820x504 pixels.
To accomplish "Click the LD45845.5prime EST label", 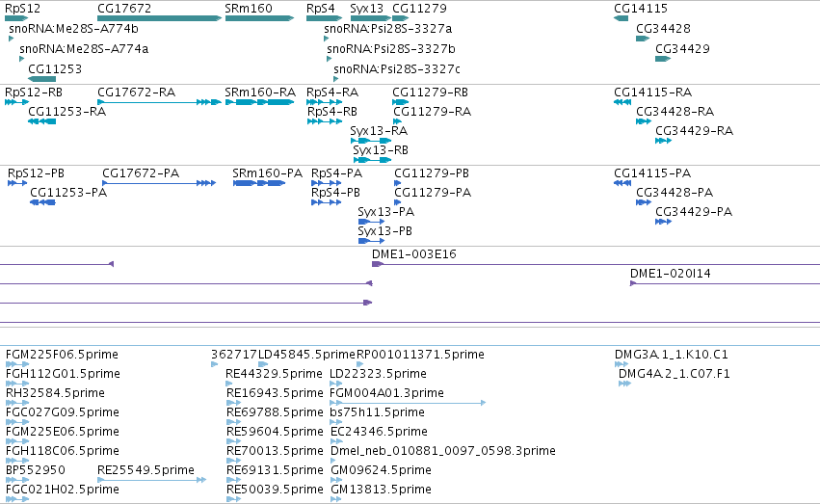I will [307, 355].
